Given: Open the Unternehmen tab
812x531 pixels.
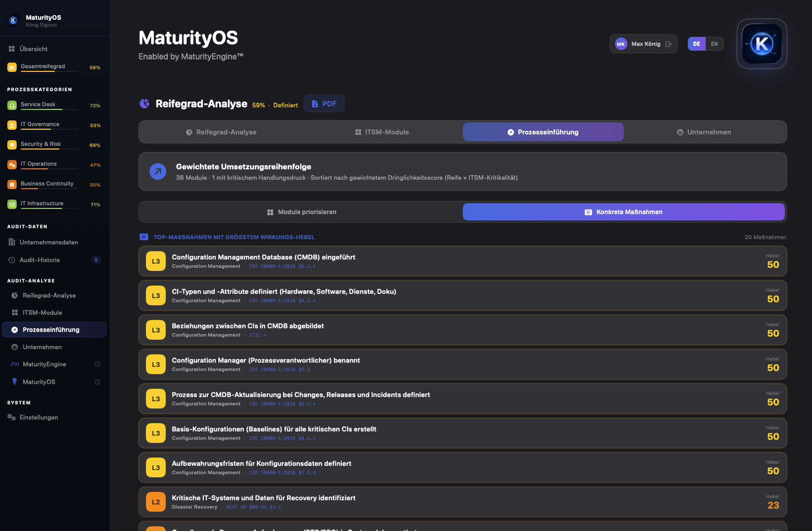Looking at the screenshot, I should (x=704, y=132).
